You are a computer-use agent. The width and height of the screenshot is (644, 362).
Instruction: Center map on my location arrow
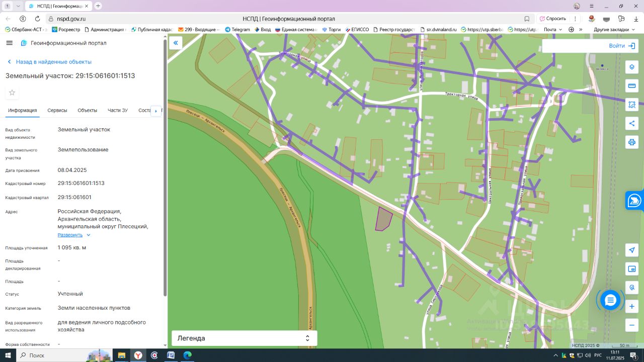click(632, 250)
